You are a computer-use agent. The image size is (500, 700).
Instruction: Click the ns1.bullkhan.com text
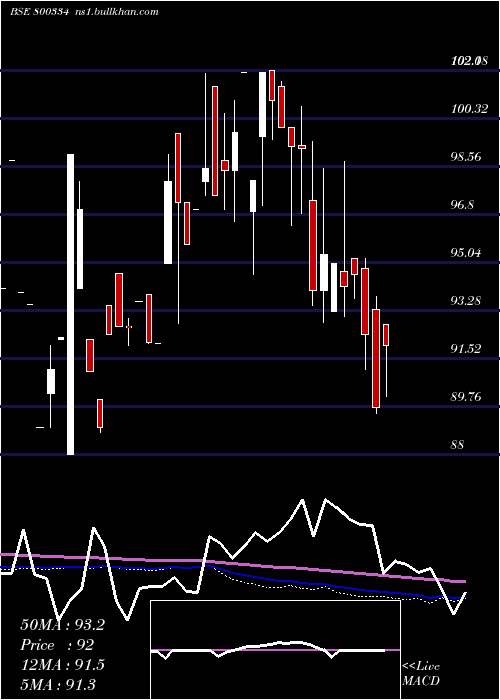(115, 12)
